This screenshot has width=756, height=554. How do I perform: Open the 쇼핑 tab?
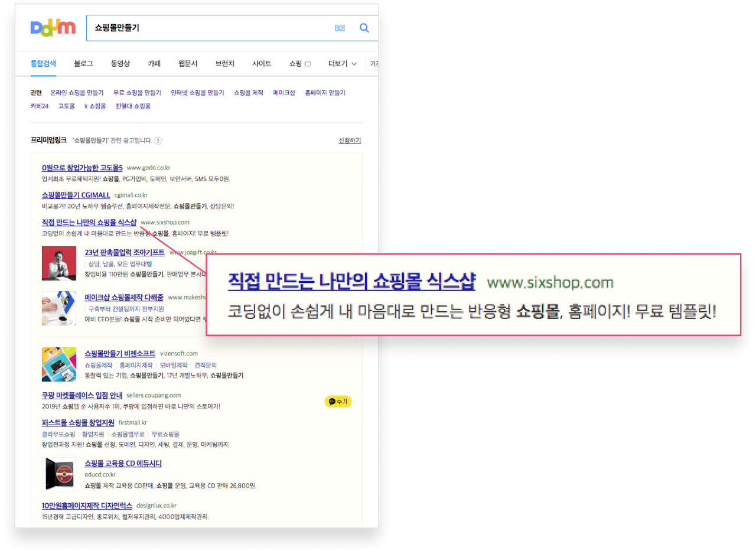click(x=299, y=63)
